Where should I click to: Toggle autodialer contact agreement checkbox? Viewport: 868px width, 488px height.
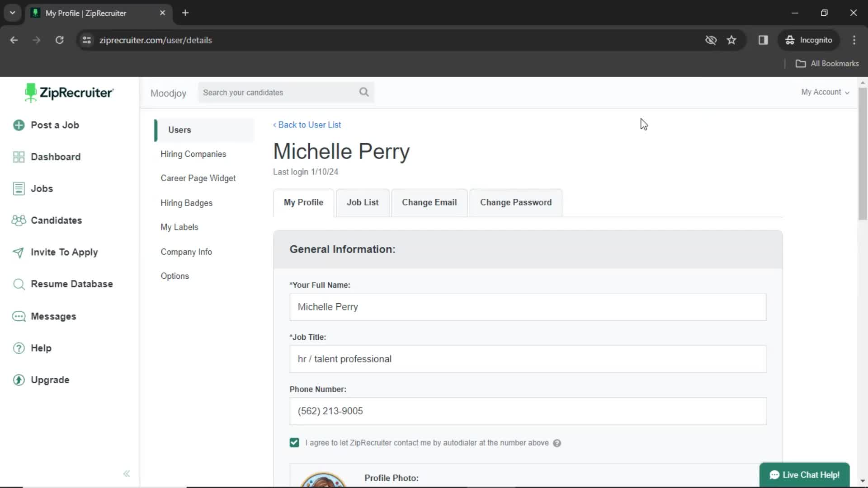point(294,442)
